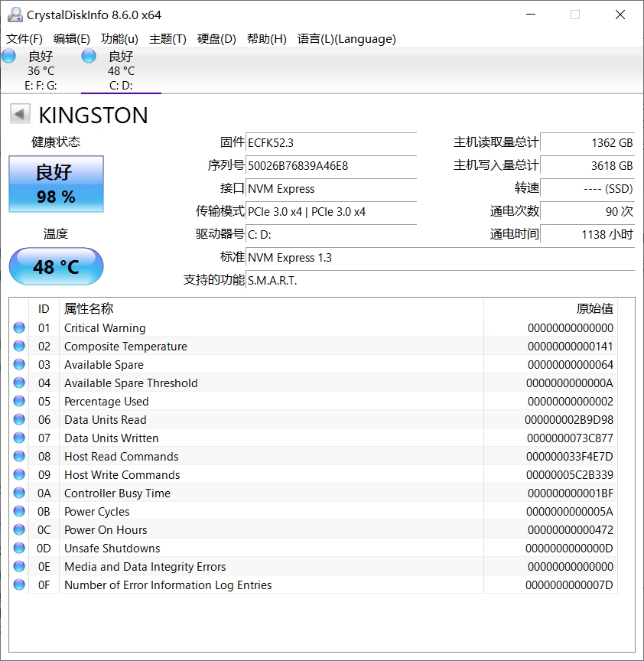This screenshot has width=644, height=661.
Task: Open the 功能(u) menu
Action: (x=119, y=39)
